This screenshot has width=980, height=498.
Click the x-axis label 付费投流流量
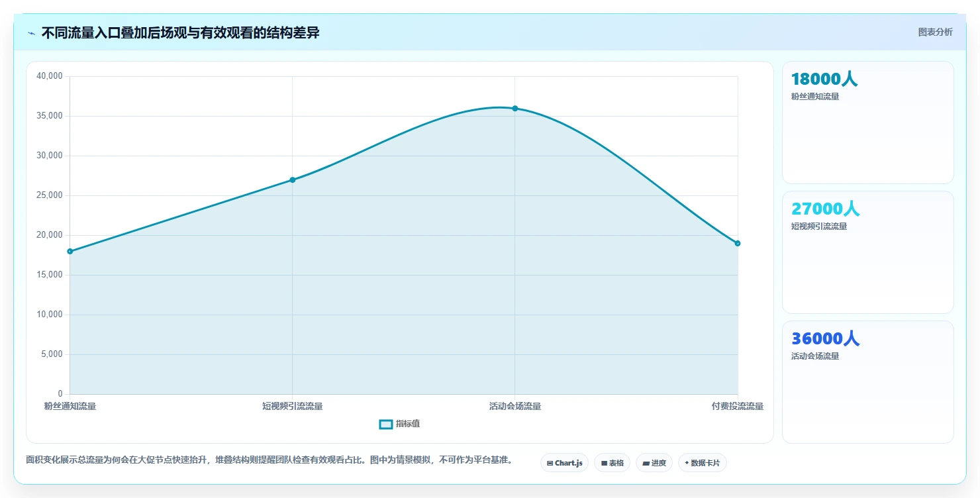(738, 406)
